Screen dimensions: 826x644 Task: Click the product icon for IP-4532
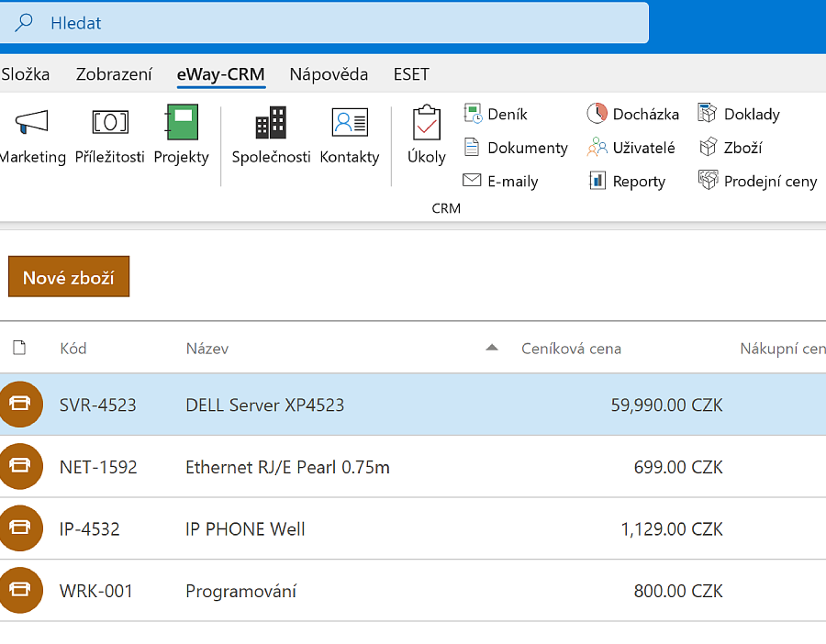point(20,528)
